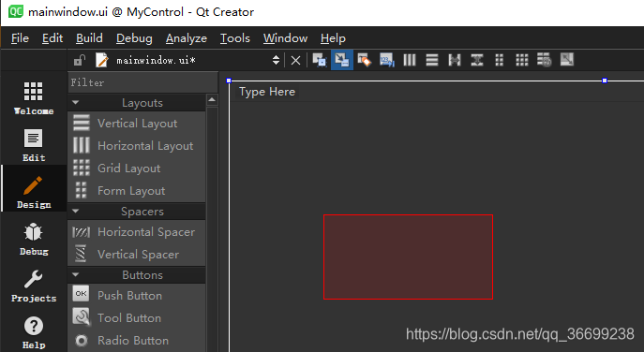
Task: Open the Edit menu
Action: (x=52, y=38)
